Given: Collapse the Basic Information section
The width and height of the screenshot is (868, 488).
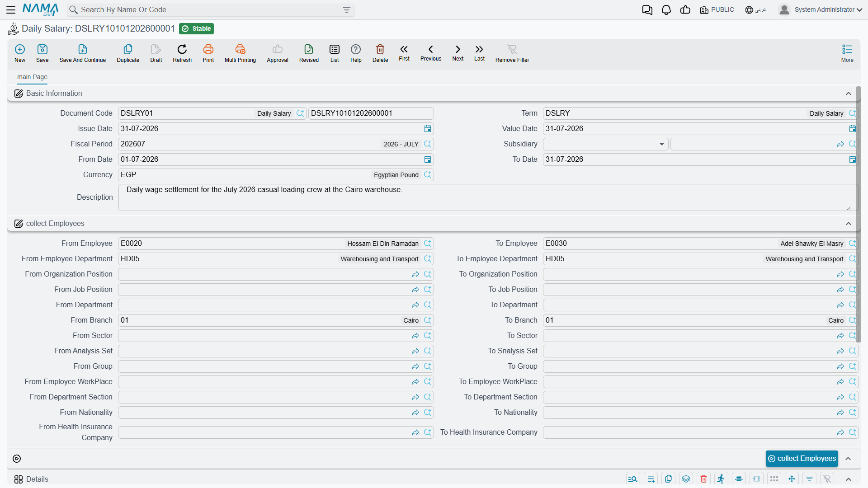Looking at the screenshot, I should click(x=849, y=94).
